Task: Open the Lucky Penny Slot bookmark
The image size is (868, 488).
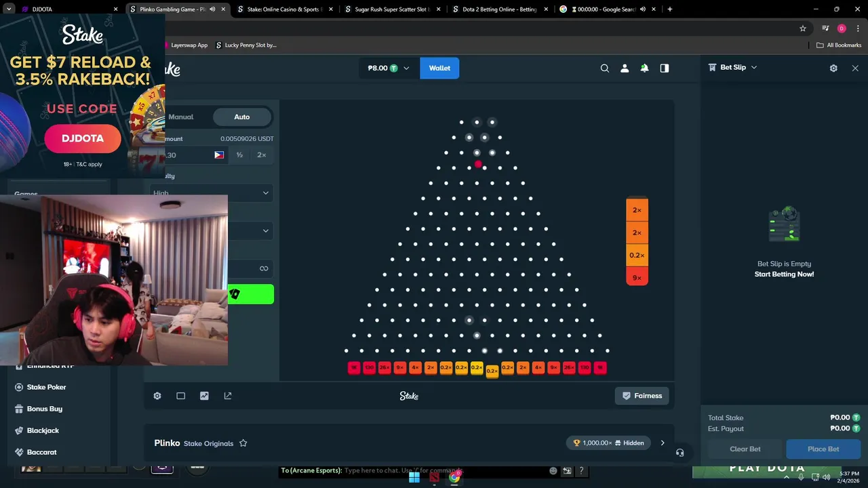Action: 246,45
